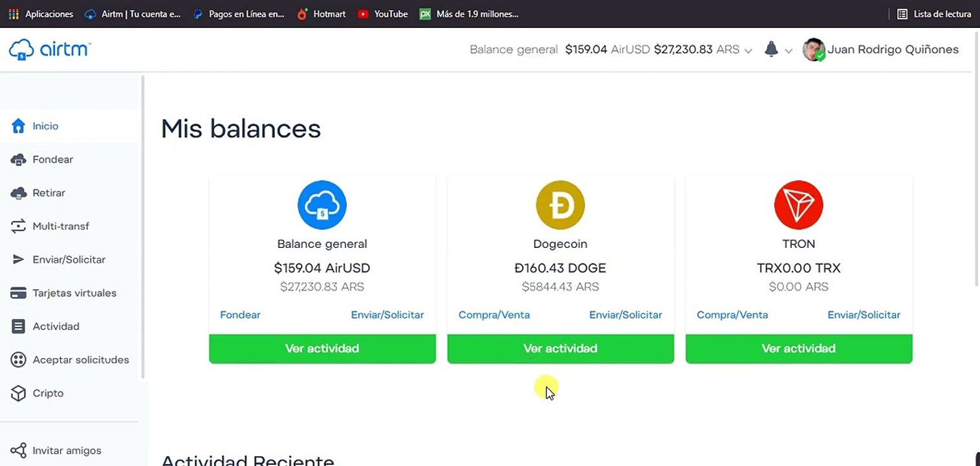Open Invitar amigos share option
This screenshot has width=980, height=466.
point(67,450)
